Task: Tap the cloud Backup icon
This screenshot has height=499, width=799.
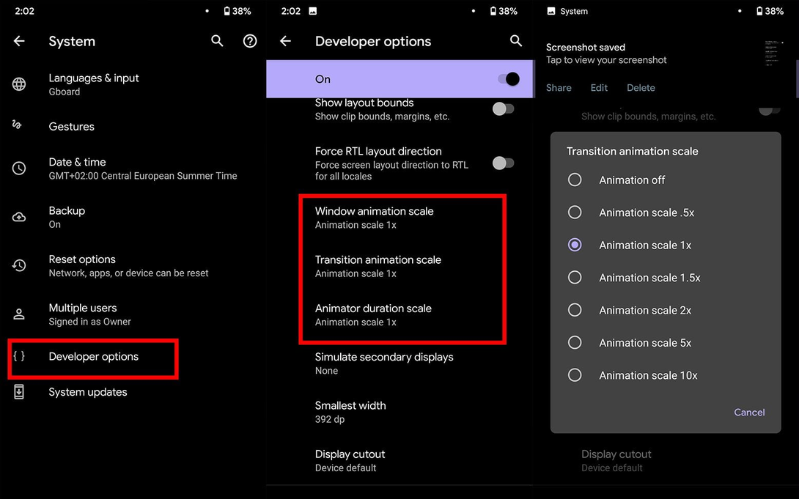Action: point(19,217)
